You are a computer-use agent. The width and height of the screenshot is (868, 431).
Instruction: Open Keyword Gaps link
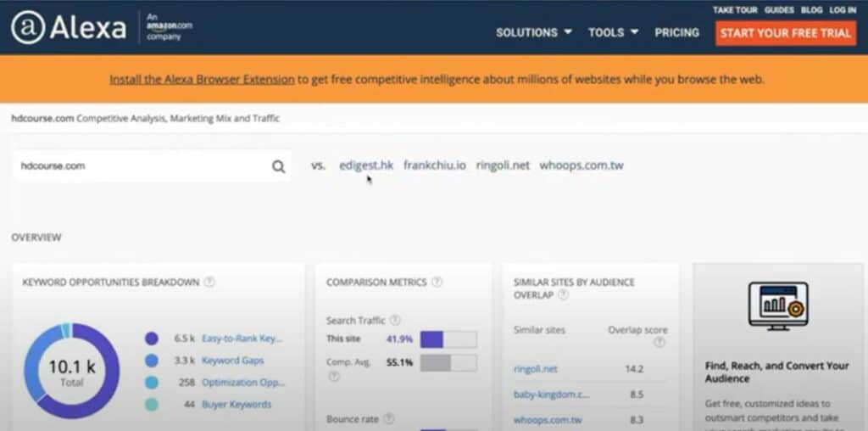[x=232, y=361]
